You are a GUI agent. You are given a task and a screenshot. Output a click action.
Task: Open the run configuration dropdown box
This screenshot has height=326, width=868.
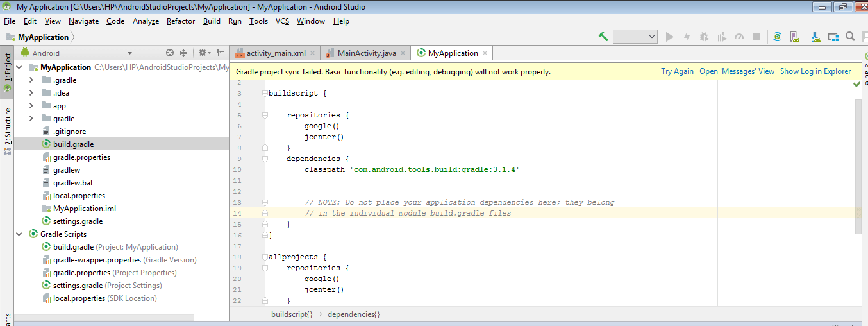(635, 37)
